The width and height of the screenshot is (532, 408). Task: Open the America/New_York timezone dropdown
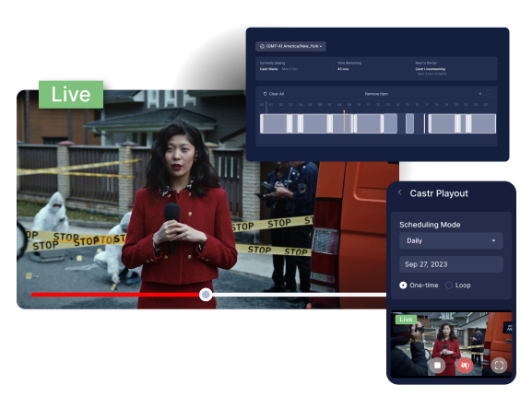(x=290, y=46)
